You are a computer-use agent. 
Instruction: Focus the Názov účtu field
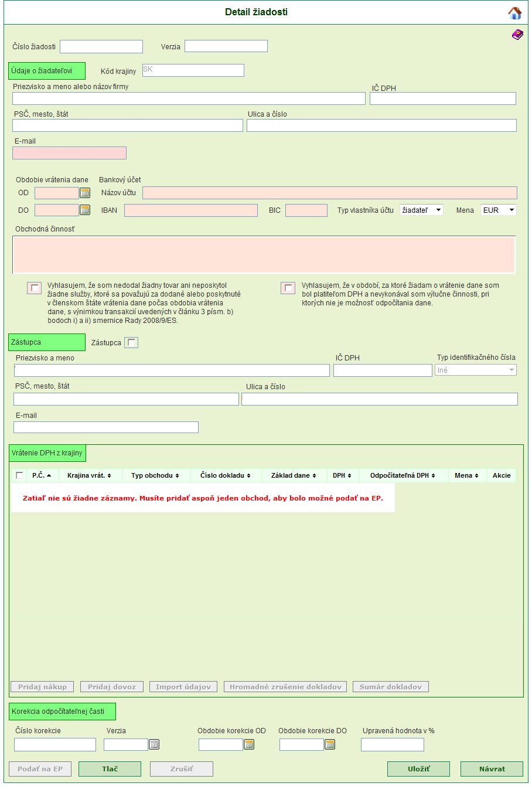330,193
